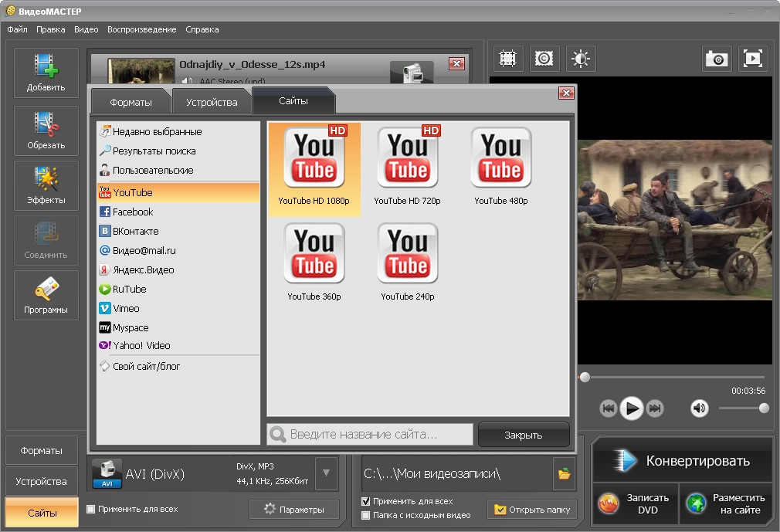Mute audio with the speaker icon
This screenshot has height=532, width=780.
[x=699, y=408]
